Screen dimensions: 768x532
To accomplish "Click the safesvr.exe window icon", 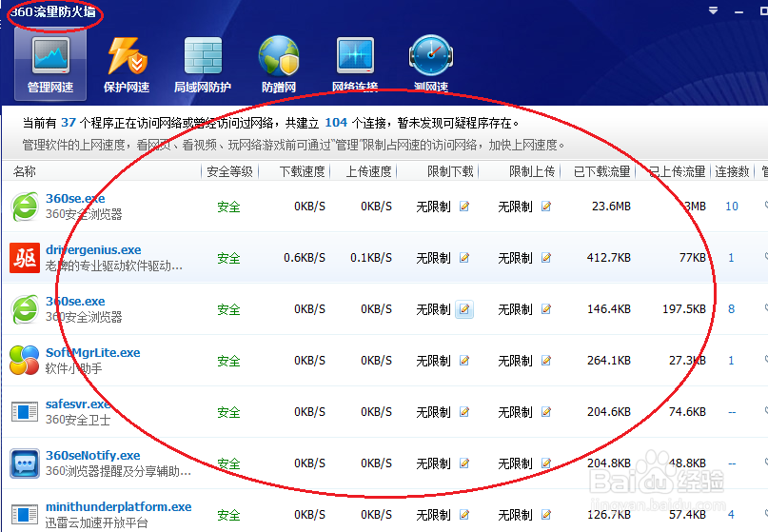I will (x=25, y=412).
